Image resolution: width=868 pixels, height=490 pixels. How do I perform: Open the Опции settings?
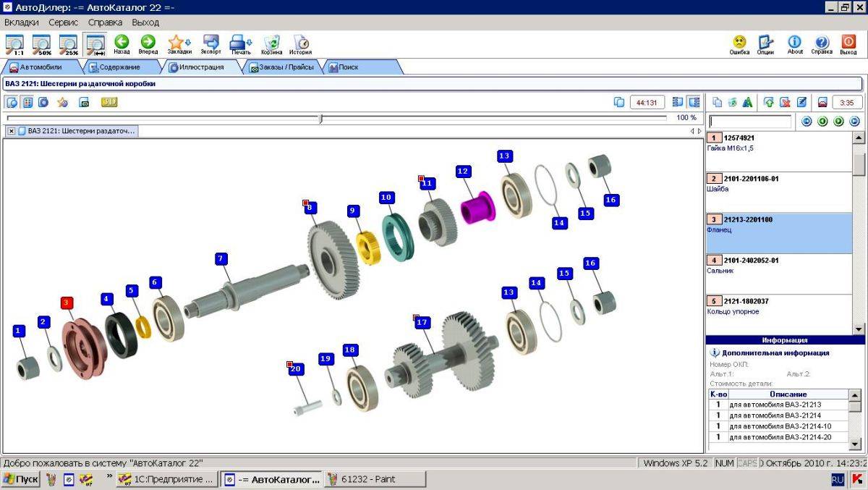tap(765, 45)
